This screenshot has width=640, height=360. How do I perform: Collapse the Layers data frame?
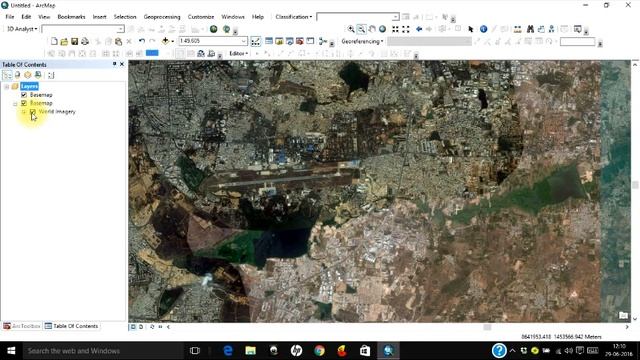point(7,87)
